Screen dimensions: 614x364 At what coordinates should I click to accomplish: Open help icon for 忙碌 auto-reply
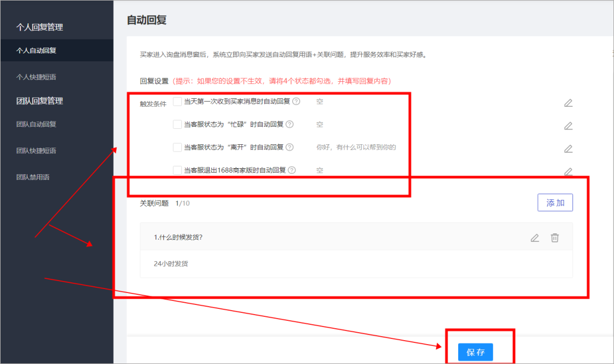[289, 124]
